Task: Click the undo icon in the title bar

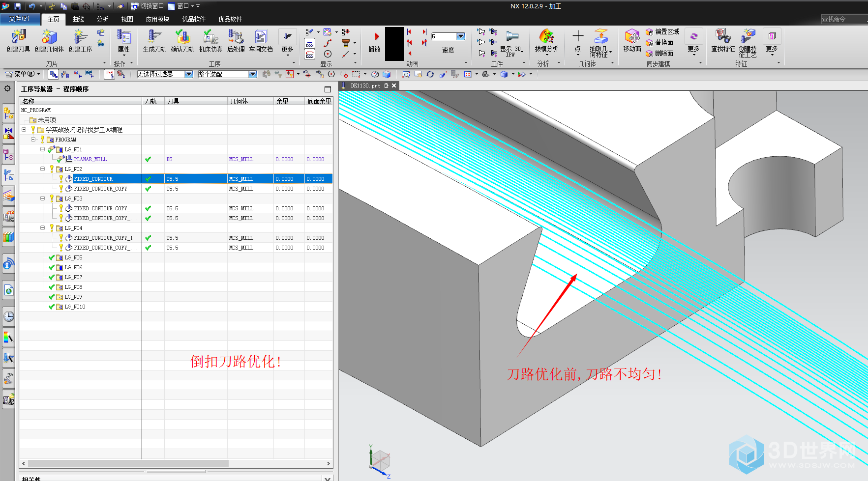Action: click(x=31, y=6)
